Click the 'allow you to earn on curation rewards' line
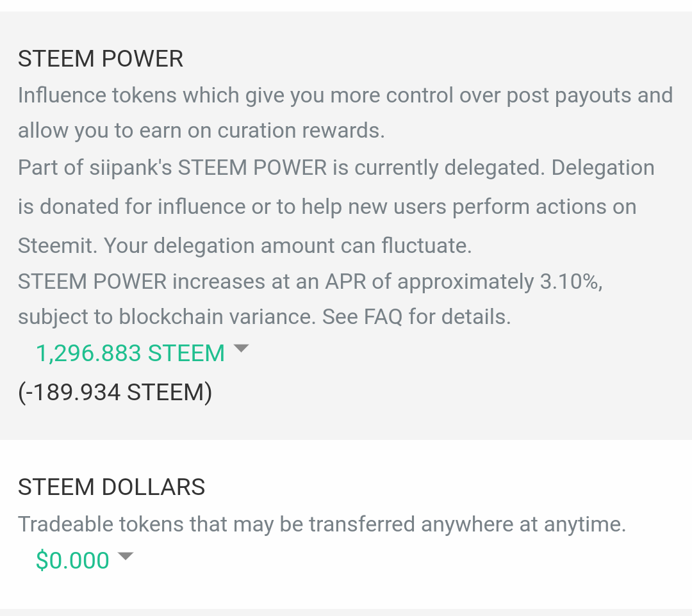The width and height of the screenshot is (692, 616). [x=201, y=131]
